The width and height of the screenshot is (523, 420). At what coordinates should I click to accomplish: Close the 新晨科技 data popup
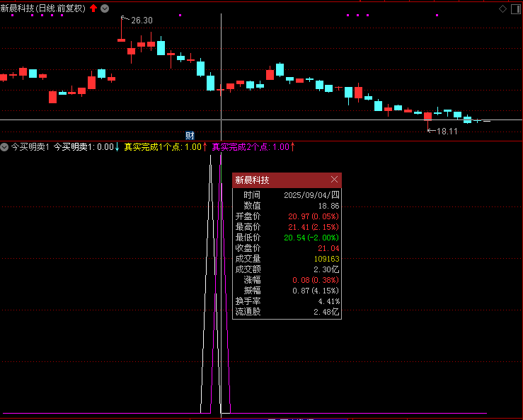tap(334, 180)
